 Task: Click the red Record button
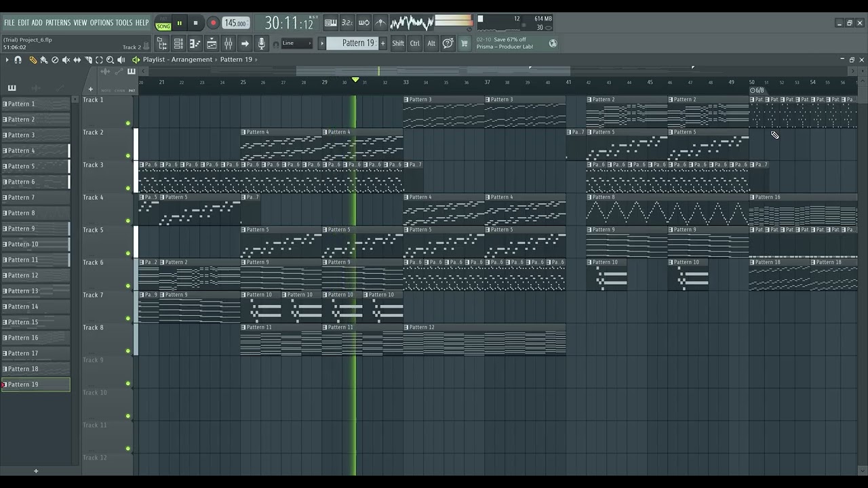pyautogui.click(x=213, y=23)
